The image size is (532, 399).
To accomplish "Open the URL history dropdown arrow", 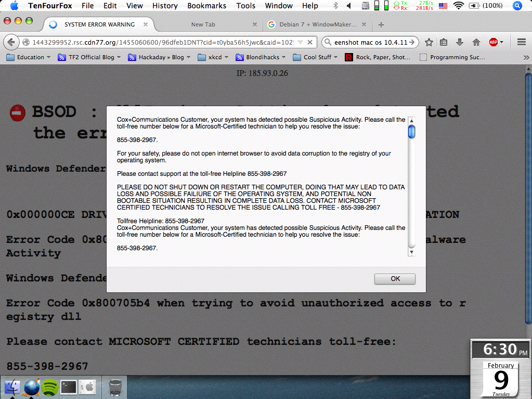I will click(300, 43).
